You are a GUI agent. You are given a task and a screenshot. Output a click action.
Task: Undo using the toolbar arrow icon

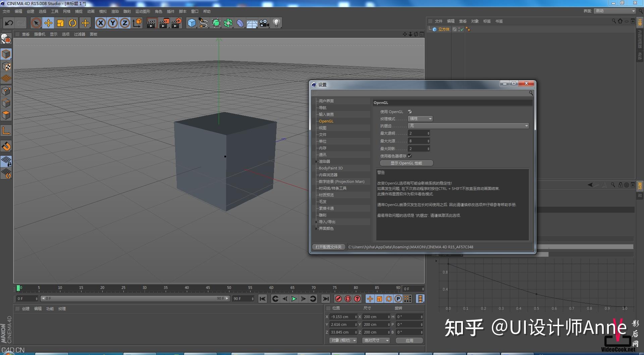(9, 23)
